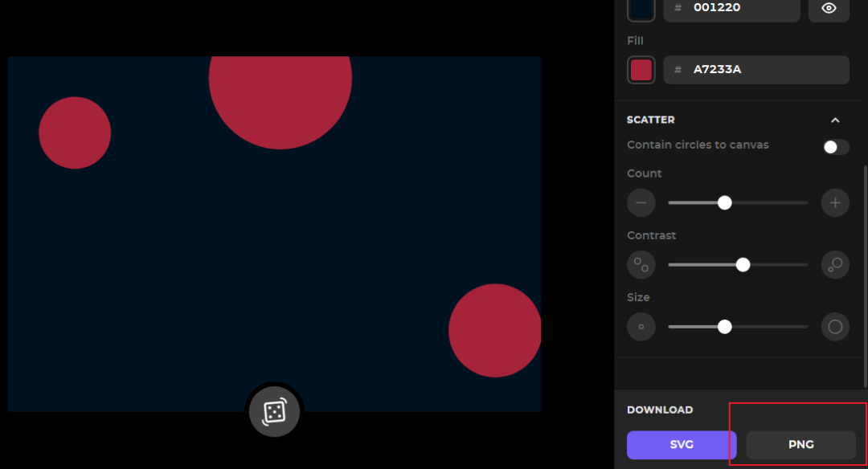Toggle background visibility eye icon

pos(829,8)
